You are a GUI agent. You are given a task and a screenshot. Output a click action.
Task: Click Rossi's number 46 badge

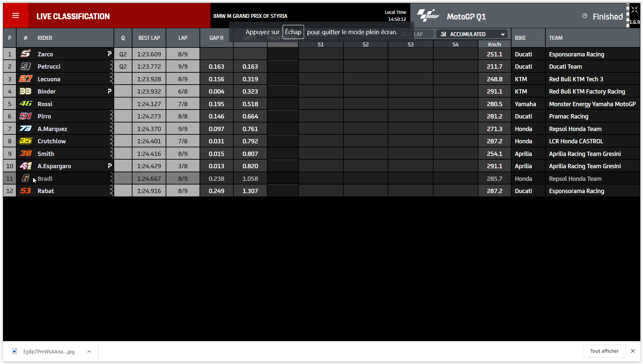[x=26, y=104]
